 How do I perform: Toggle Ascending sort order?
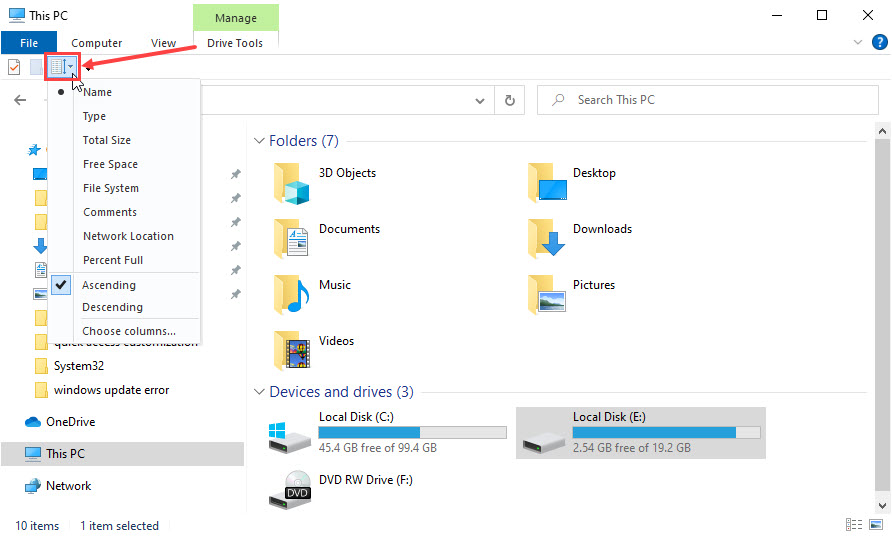(125, 285)
